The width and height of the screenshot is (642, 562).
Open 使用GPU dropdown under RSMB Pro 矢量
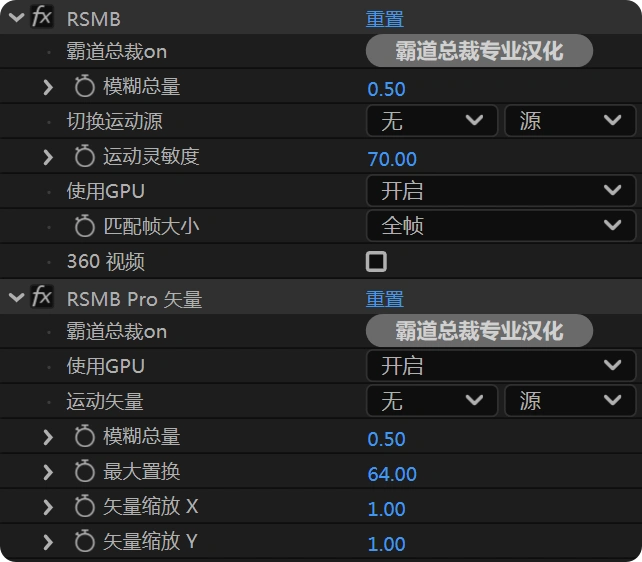point(501,366)
